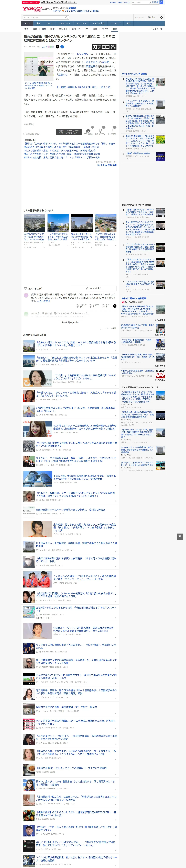Toggle the コメント非表示 checkbox
186x868 pixels.
pos(102,328)
